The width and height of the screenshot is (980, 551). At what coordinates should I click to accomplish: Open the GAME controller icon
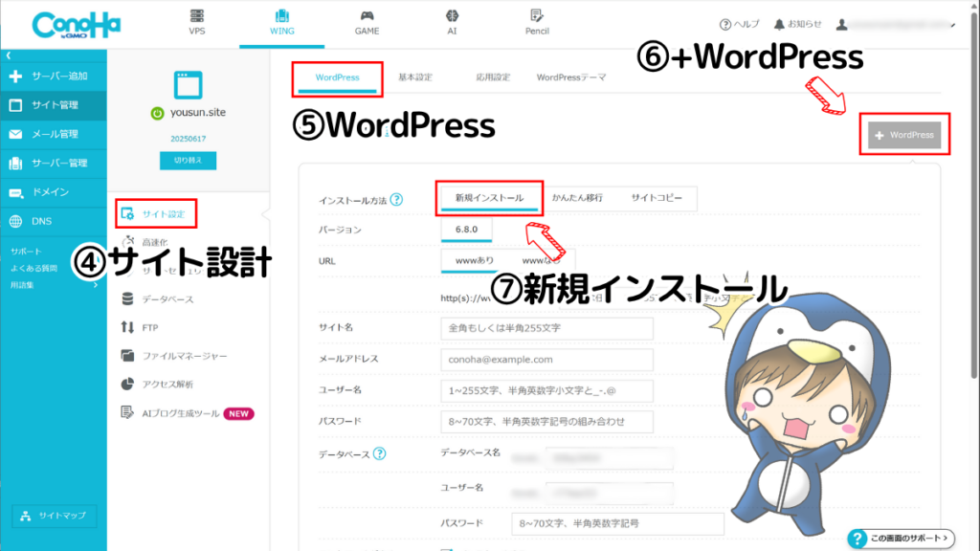tap(367, 15)
